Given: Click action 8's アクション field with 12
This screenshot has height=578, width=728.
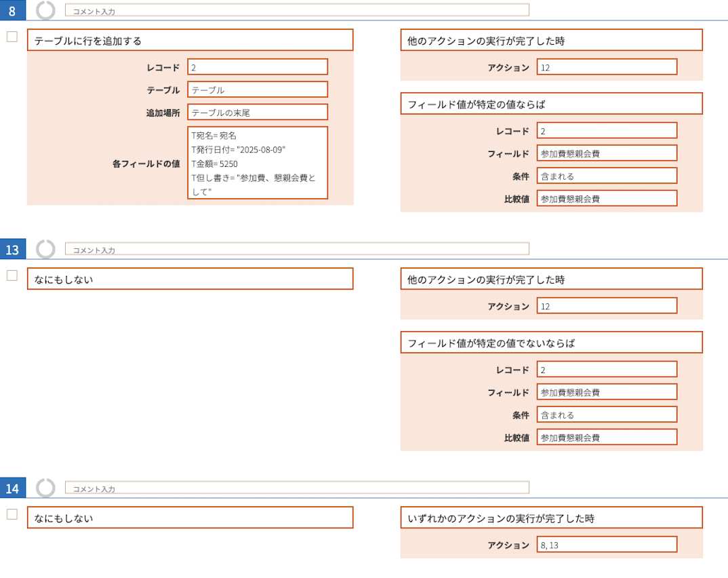Looking at the screenshot, I should pos(607,67).
